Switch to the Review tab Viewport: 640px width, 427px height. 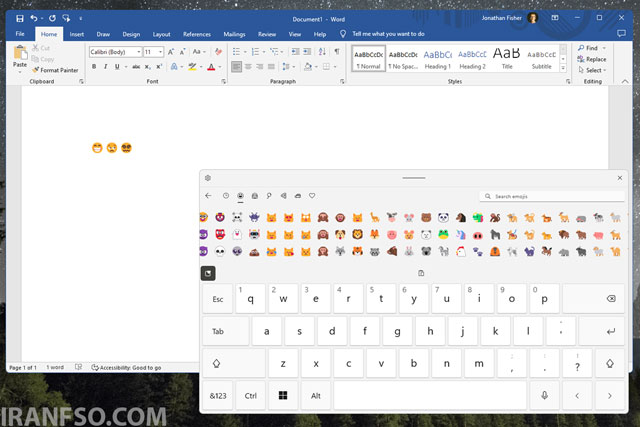267,34
